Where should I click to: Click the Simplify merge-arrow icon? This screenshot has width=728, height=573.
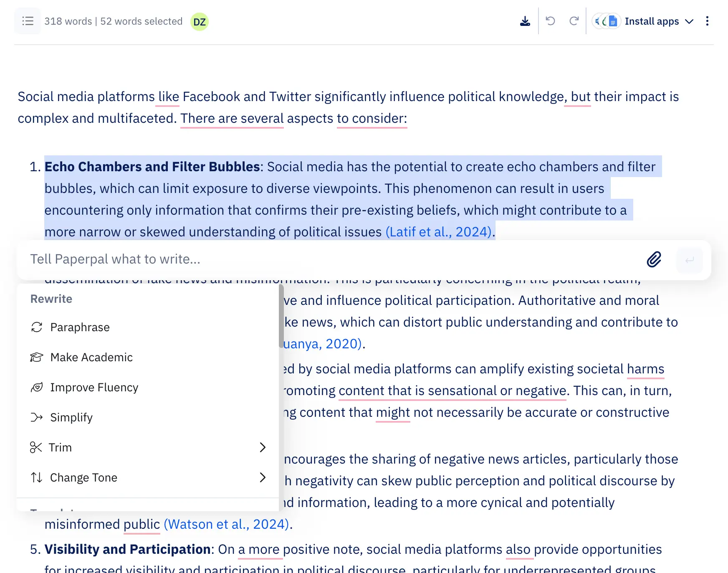point(37,417)
